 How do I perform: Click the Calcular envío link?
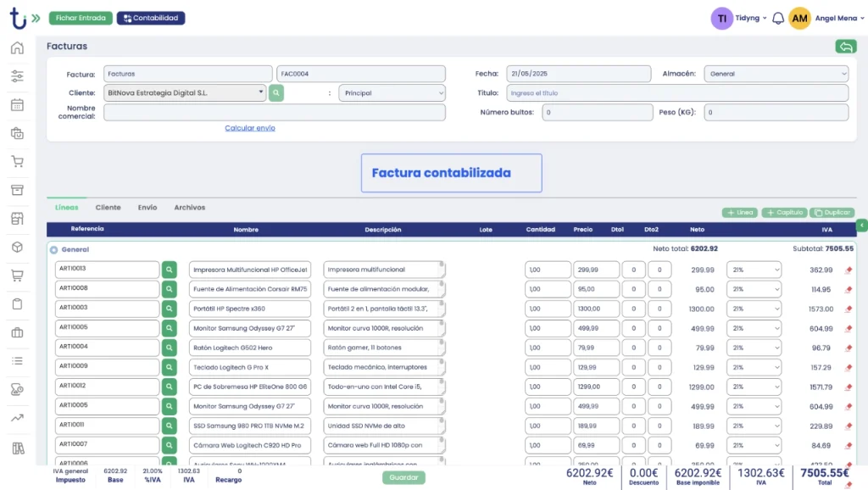(x=249, y=128)
